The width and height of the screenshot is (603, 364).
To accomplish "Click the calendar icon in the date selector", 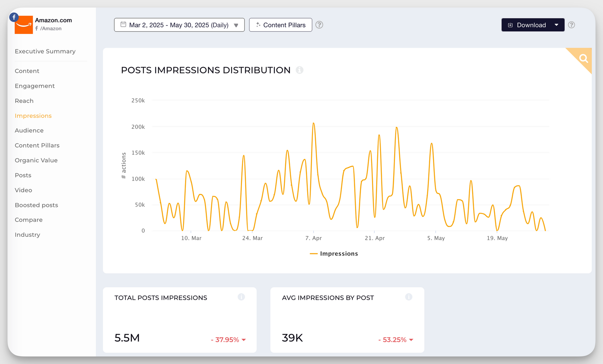I will pyautogui.click(x=123, y=24).
